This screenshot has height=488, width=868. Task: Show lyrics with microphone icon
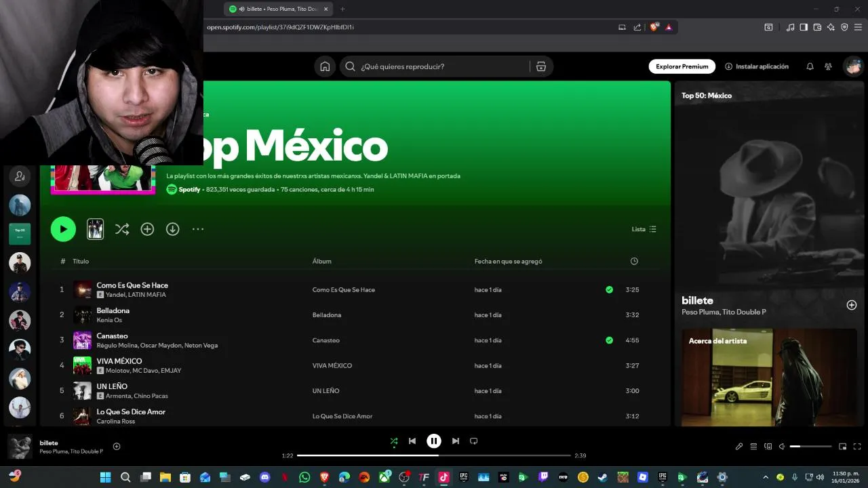739,447
